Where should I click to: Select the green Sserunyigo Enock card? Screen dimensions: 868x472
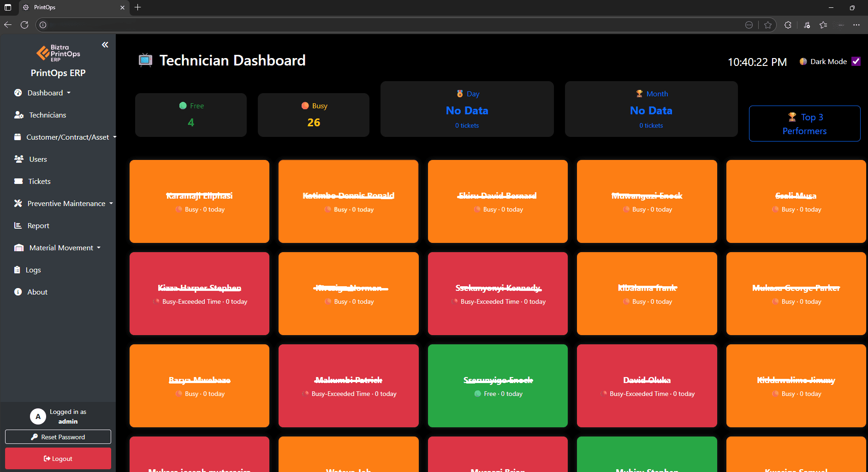[x=498, y=386]
